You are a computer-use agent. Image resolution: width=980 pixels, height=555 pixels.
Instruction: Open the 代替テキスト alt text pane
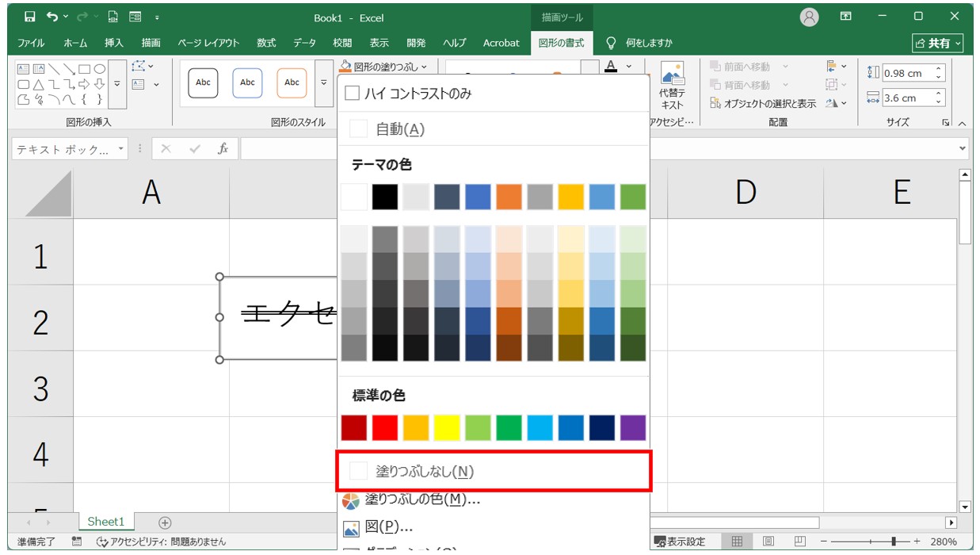click(672, 86)
